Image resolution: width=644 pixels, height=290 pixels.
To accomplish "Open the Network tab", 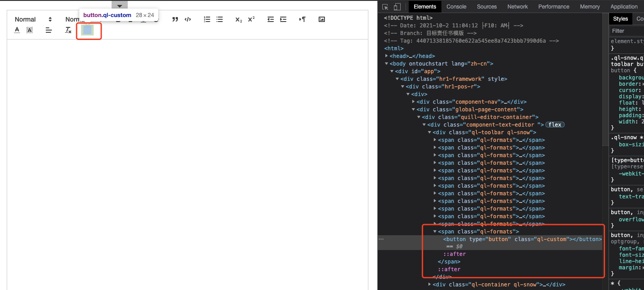I will [518, 7].
